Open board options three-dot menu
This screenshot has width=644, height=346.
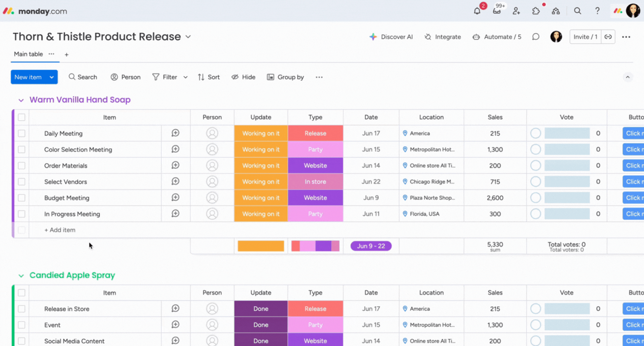tap(626, 37)
